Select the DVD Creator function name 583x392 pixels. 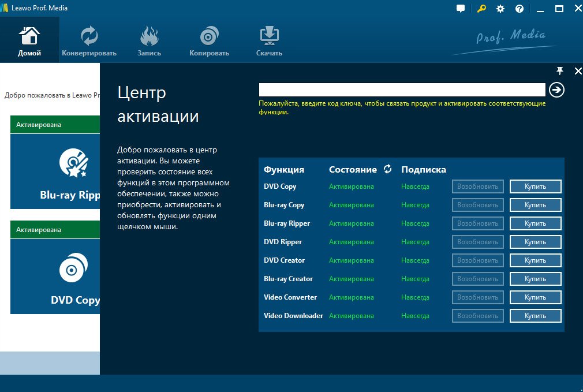point(284,260)
